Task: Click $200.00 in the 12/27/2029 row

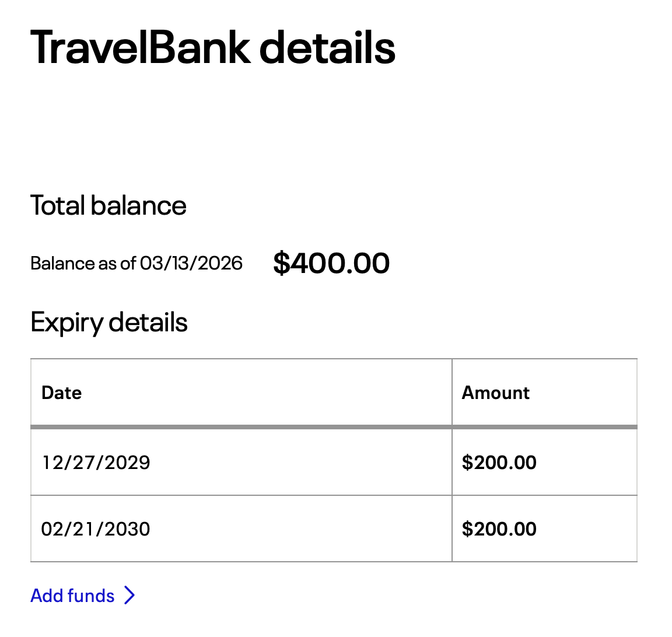Action: tap(499, 463)
